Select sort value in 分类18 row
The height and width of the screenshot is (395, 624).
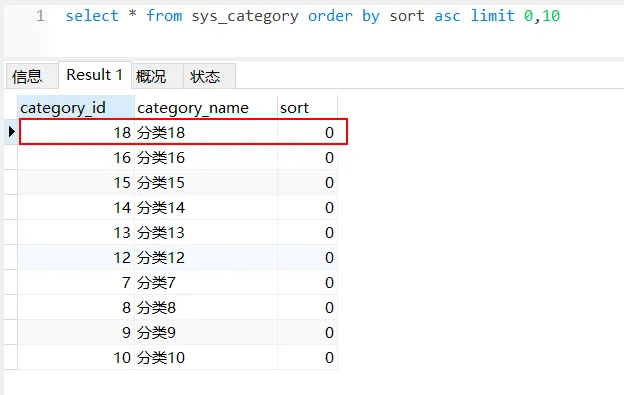307,132
